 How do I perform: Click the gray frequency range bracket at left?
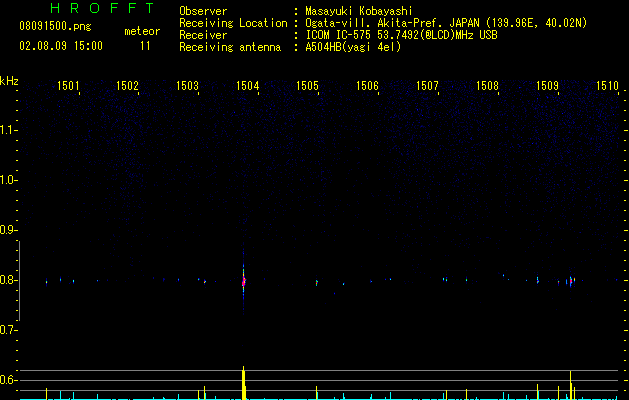point(19,281)
